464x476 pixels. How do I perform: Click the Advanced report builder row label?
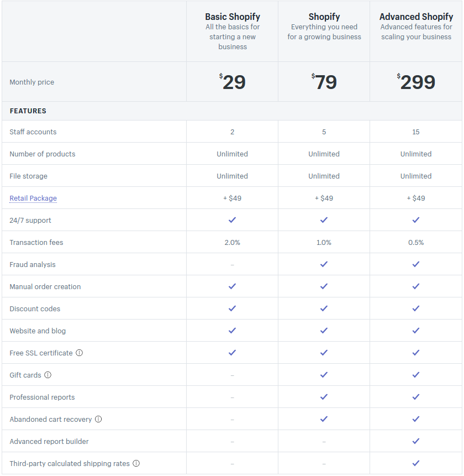pos(49,441)
